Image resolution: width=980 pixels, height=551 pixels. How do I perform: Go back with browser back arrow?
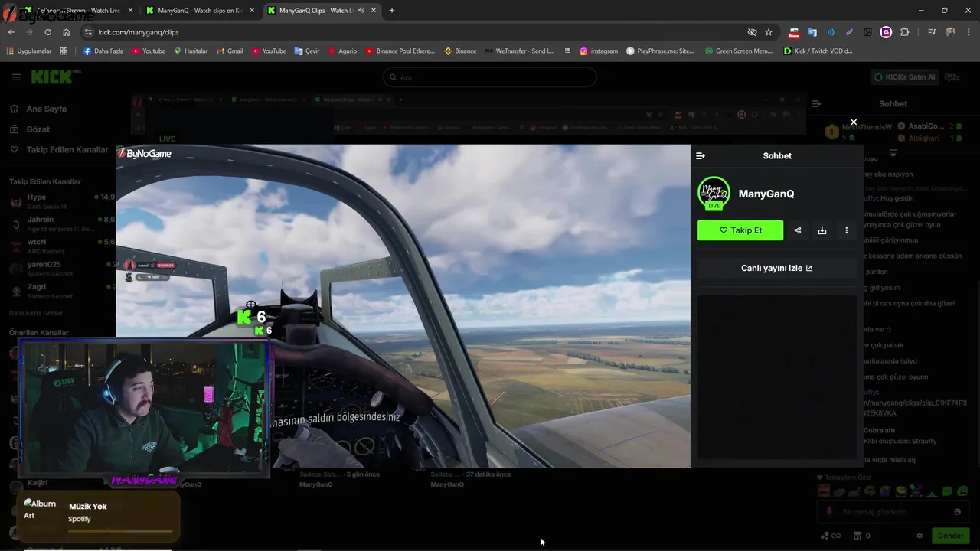tap(11, 32)
